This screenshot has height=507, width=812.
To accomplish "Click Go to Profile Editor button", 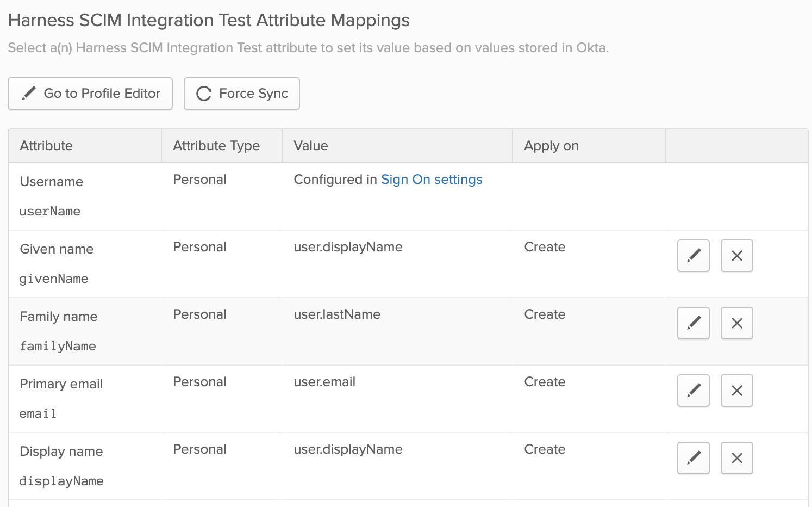I will (90, 94).
